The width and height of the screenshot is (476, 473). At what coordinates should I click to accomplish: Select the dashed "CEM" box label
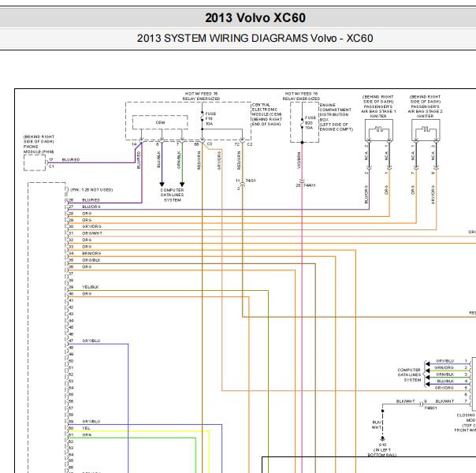160,122
